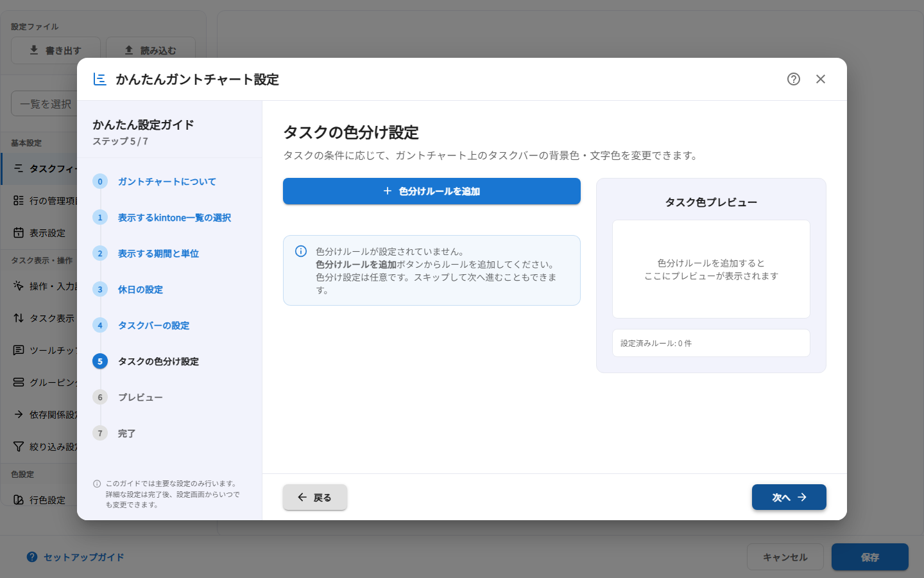Click the cursor-click icon beside 操作・入力
Image resolution: width=924 pixels, height=578 pixels.
19,286
